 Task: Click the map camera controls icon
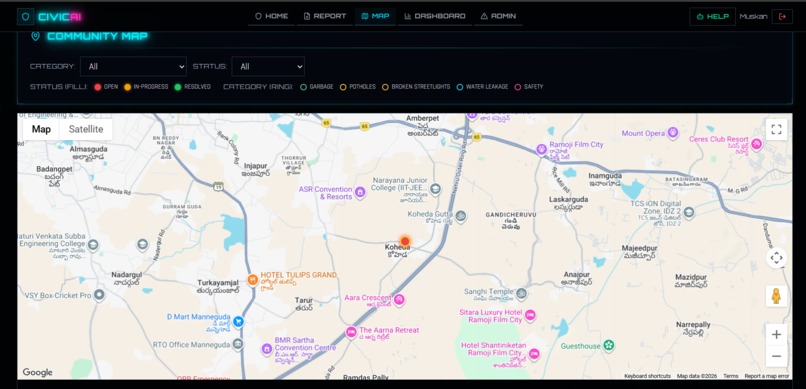[x=776, y=258]
